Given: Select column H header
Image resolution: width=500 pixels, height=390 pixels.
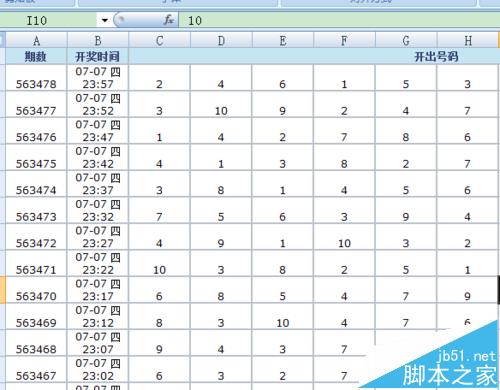Looking at the screenshot, I should tap(468, 40).
